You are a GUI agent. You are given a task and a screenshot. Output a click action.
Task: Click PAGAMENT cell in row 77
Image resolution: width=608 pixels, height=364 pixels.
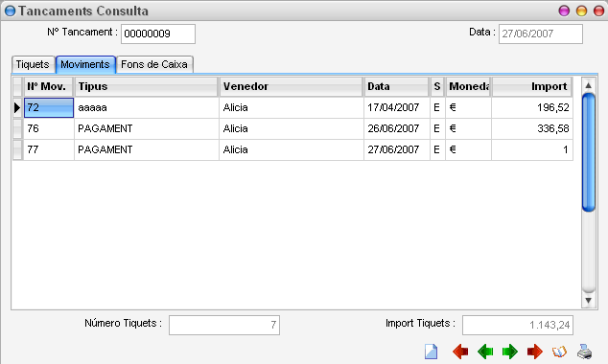pyautogui.click(x=147, y=149)
